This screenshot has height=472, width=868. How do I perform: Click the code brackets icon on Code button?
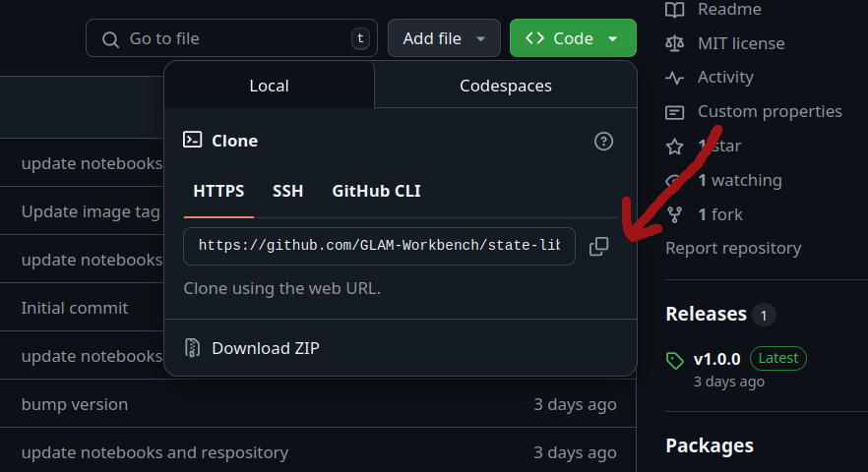534,37
